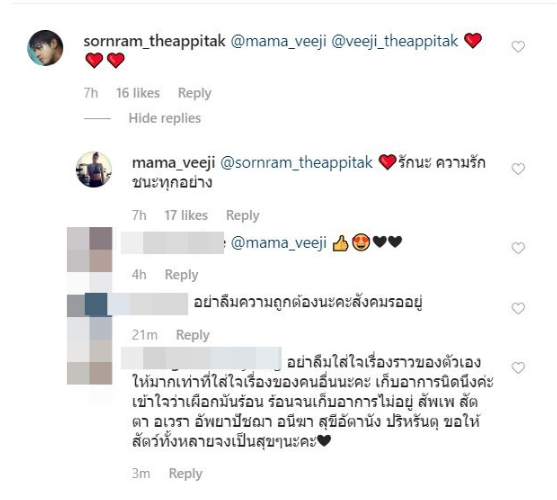Like sornram_theappitak's comment with the heart icon

[518, 47]
